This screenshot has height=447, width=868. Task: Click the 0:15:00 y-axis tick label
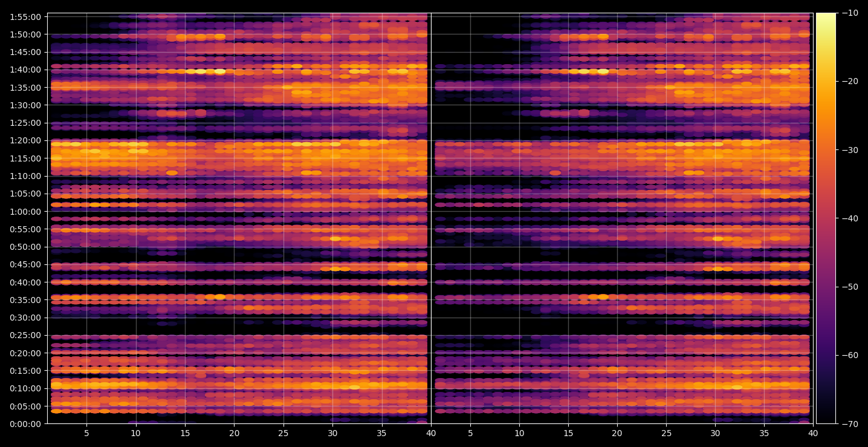coord(25,371)
